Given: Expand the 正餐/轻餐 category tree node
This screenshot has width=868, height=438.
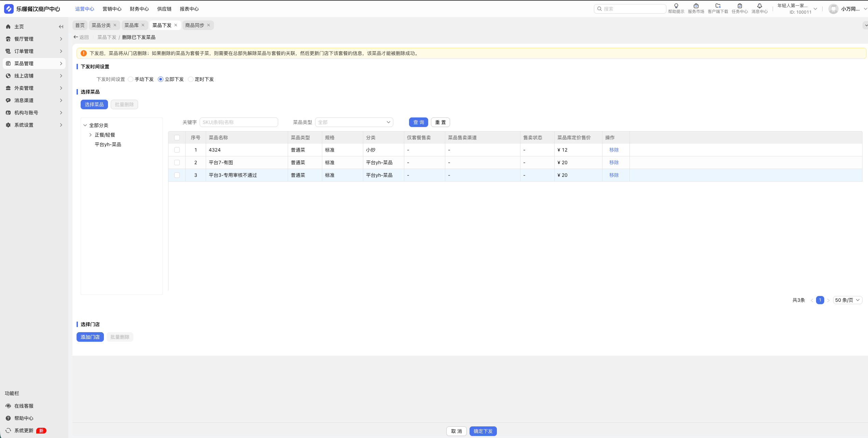Looking at the screenshot, I should (91, 135).
